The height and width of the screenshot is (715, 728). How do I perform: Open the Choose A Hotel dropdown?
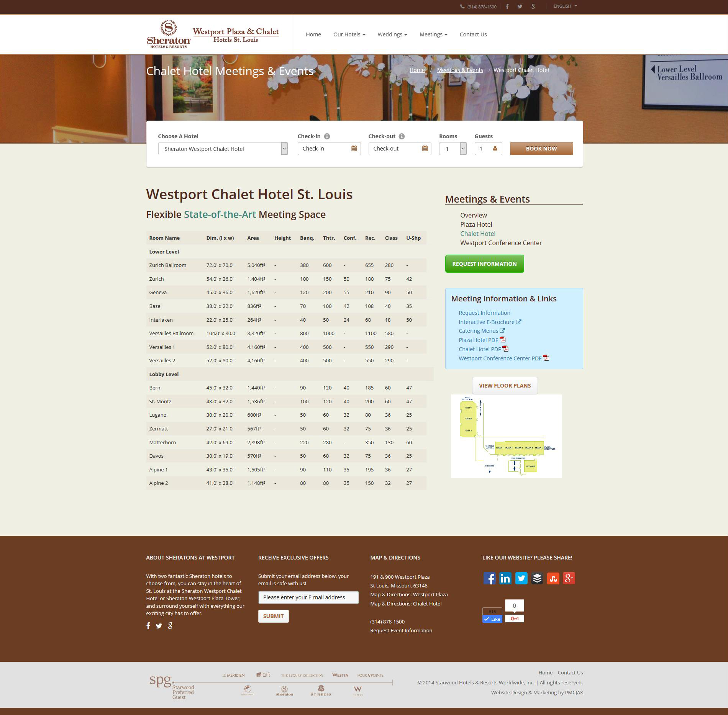tap(223, 149)
